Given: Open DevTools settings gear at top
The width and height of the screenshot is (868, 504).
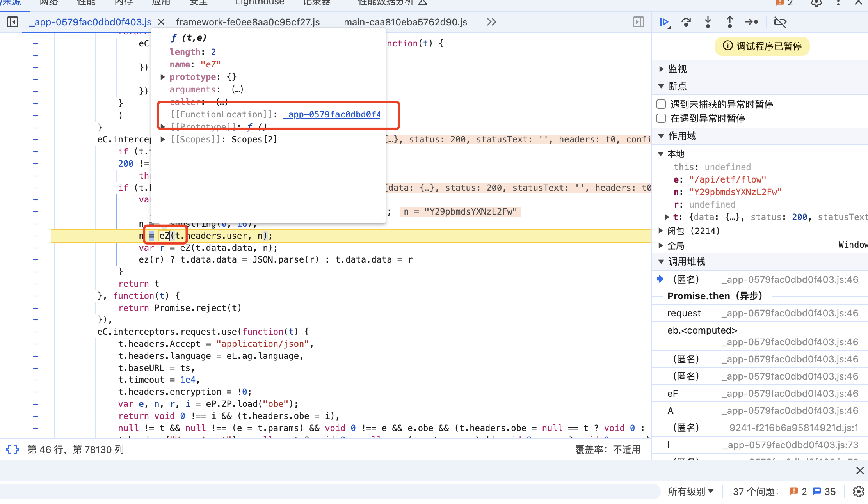Looking at the screenshot, I should (x=816, y=3).
